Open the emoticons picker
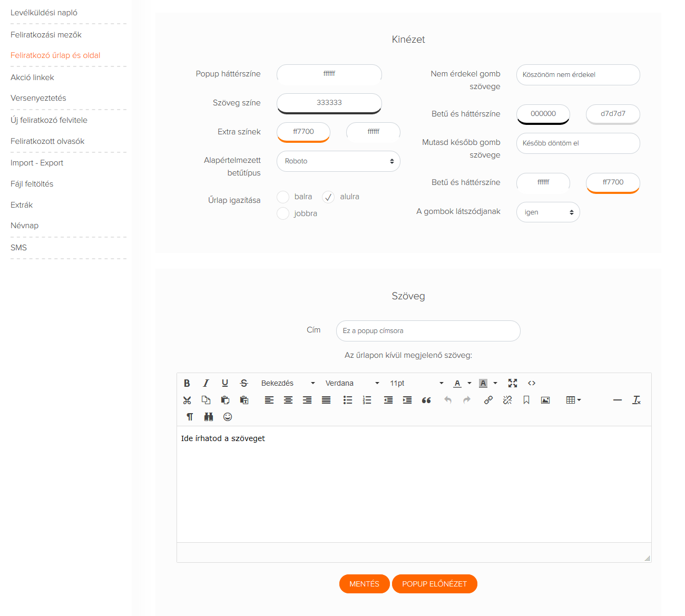685x616 pixels. [228, 417]
